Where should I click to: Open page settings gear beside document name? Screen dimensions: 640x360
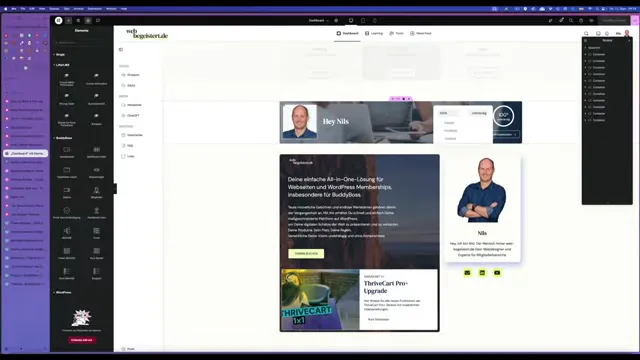pos(336,20)
